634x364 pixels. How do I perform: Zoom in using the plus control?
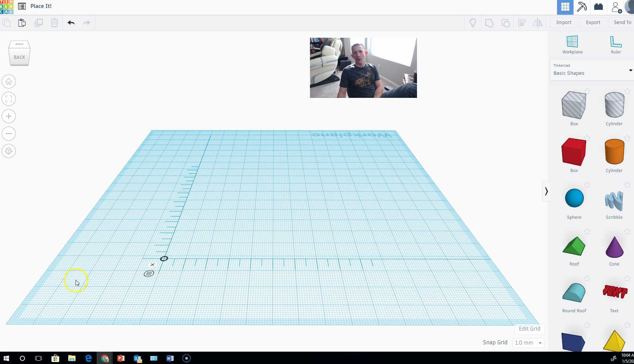pyautogui.click(x=8, y=116)
